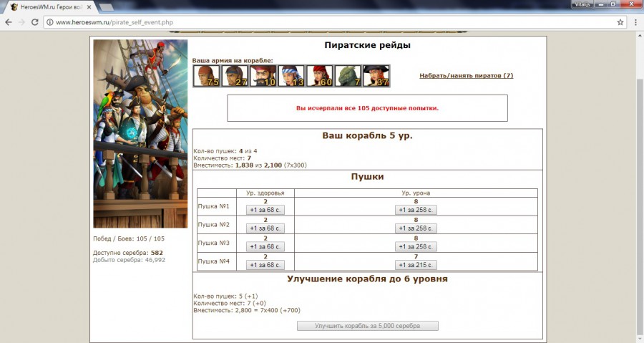Reload the current page
Viewport: 644px width, 343px height.
[35, 22]
